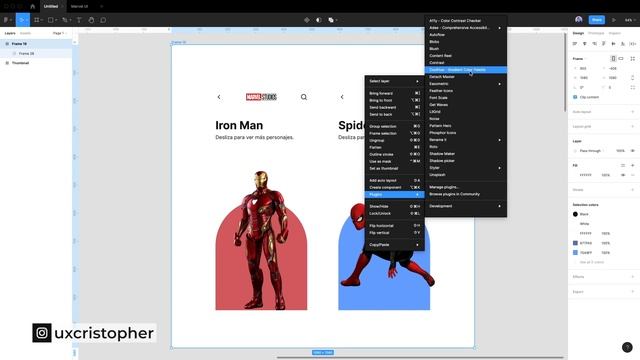Image resolution: width=640 pixels, height=360 pixels.
Task: Open the help question mark button
Action: (627, 347)
